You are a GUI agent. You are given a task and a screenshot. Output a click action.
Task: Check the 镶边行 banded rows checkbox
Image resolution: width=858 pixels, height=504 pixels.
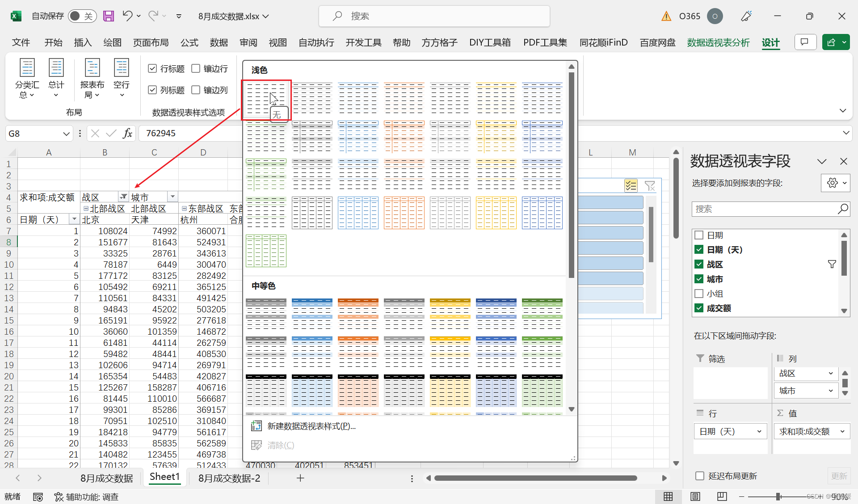tap(196, 68)
